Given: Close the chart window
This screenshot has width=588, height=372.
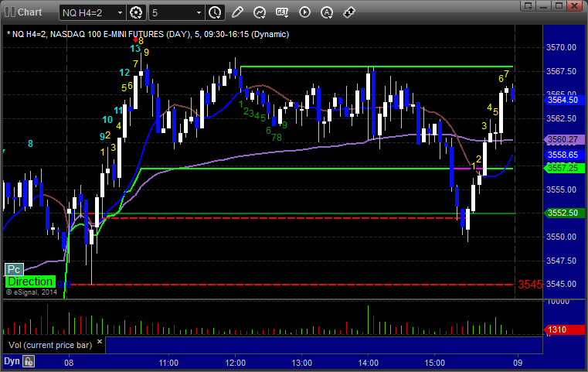Looking at the screenshot, I should pyautogui.click(x=574, y=5).
